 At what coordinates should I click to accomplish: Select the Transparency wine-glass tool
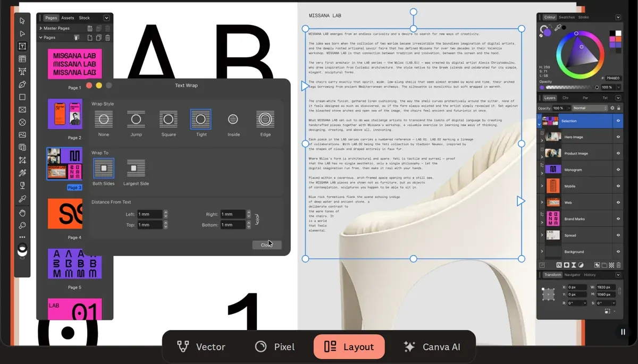click(22, 185)
